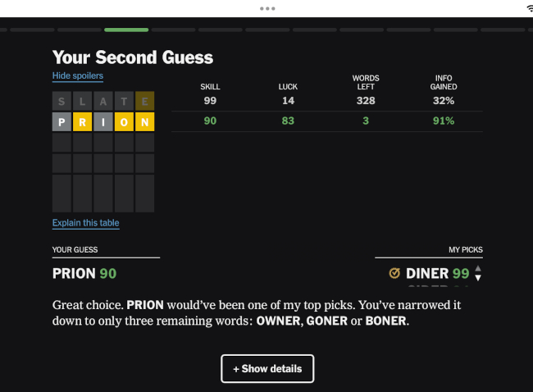Open the Explain this table link
Image resolution: width=533 pixels, height=392 pixels.
(x=85, y=223)
